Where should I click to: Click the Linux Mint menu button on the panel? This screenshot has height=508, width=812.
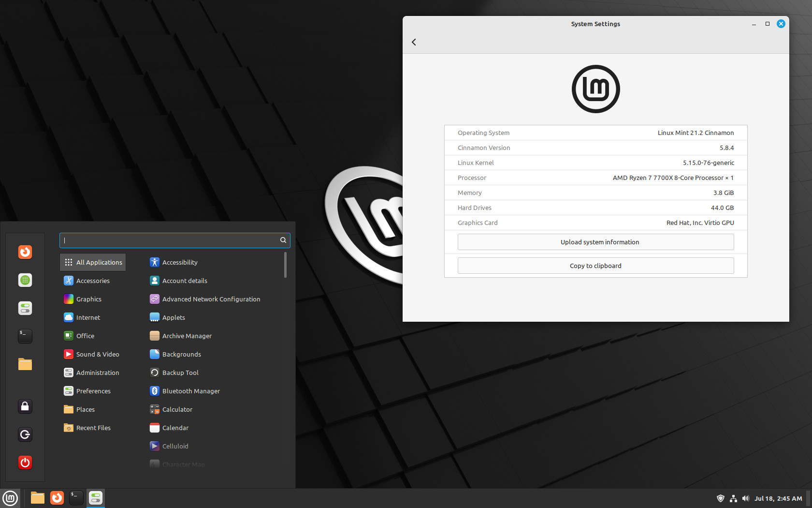coord(10,498)
